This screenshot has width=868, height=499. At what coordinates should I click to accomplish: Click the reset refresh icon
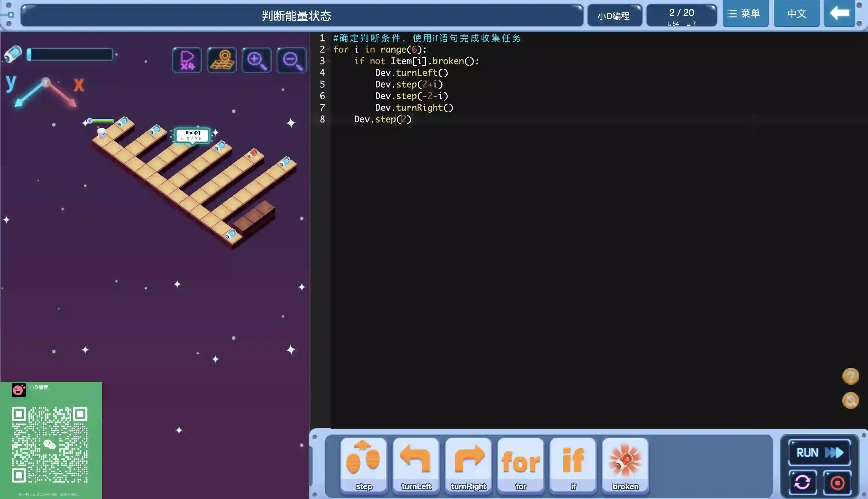click(803, 483)
